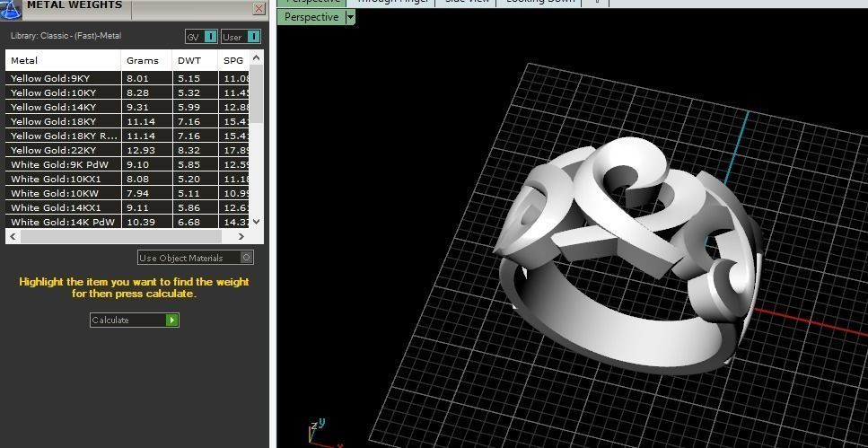Click the 9.10 grams value
868x448 pixels.
[x=137, y=165]
